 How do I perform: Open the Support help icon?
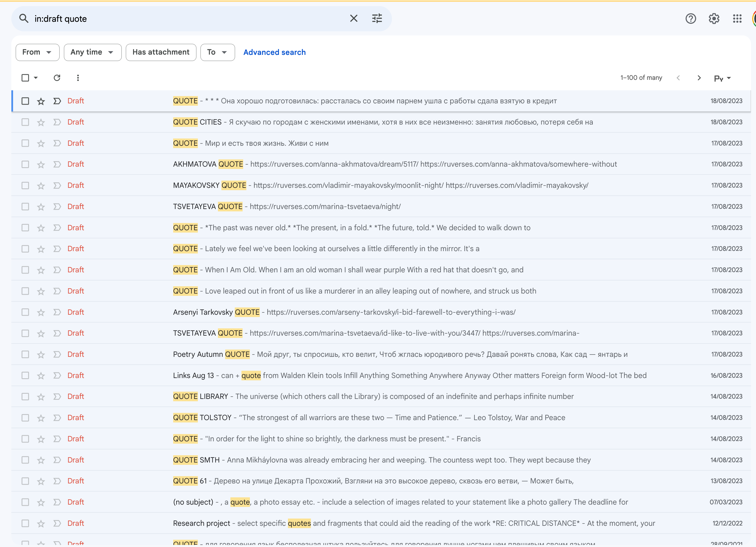tap(691, 18)
